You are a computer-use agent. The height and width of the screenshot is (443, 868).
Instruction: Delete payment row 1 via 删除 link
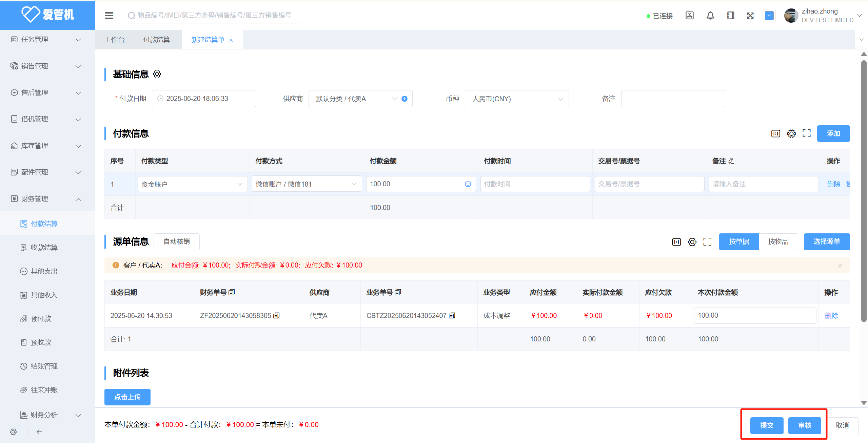pos(834,184)
